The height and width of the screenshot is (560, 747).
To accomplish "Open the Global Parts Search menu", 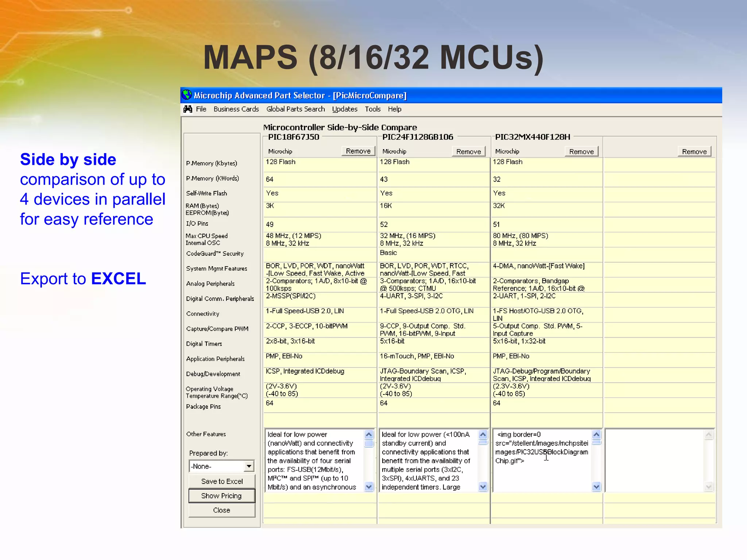I will pos(295,109).
